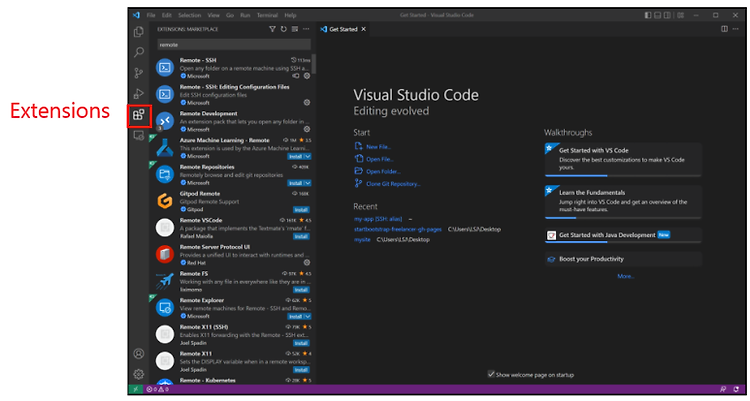750x401 pixels.
Task: Click the remote window indicator in status bar
Action: (136, 389)
